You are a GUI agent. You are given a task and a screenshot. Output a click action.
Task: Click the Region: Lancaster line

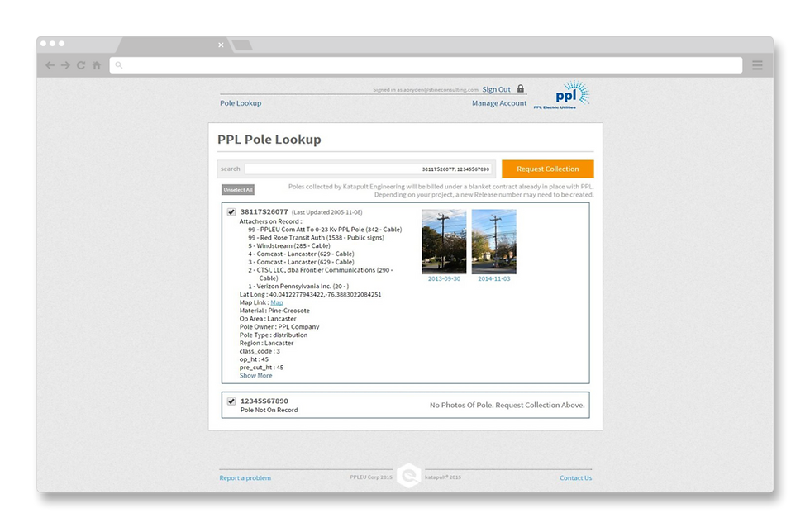(266, 343)
